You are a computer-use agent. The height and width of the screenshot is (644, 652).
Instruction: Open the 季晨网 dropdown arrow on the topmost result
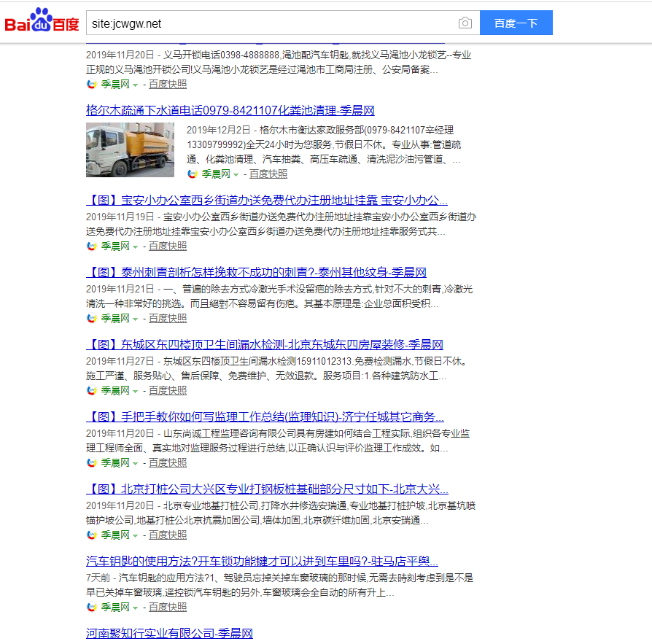[133, 84]
